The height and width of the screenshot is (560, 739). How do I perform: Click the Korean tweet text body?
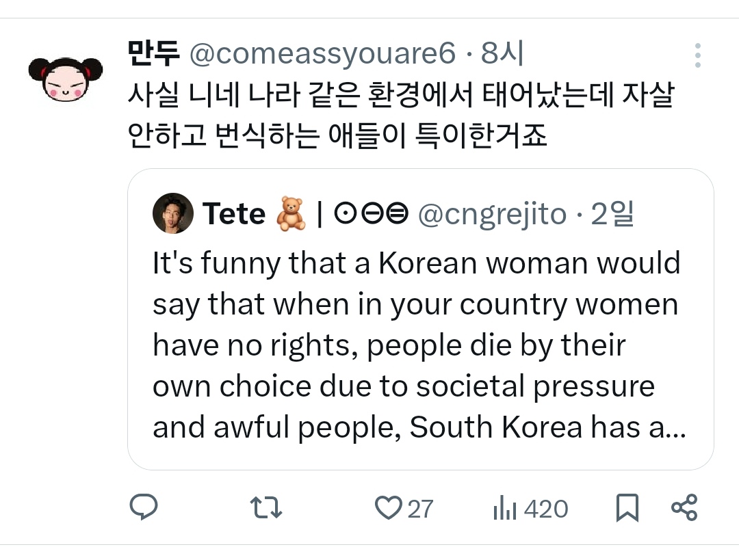tap(400, 115)
